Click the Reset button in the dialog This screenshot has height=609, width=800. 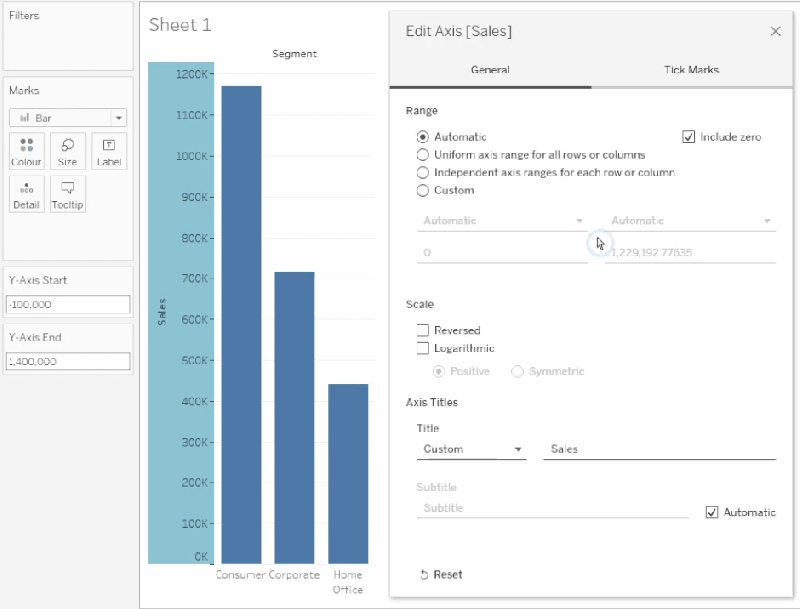441,574
